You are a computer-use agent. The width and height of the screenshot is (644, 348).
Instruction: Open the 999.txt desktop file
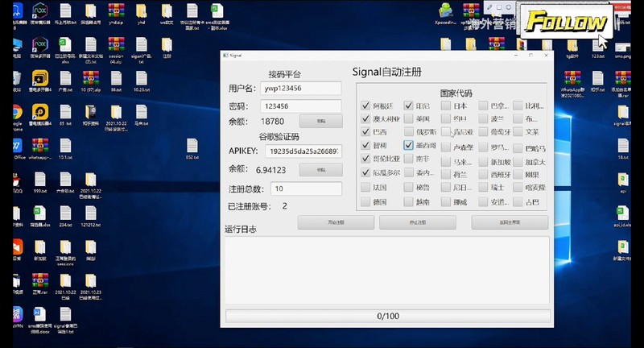pos(39,182)
